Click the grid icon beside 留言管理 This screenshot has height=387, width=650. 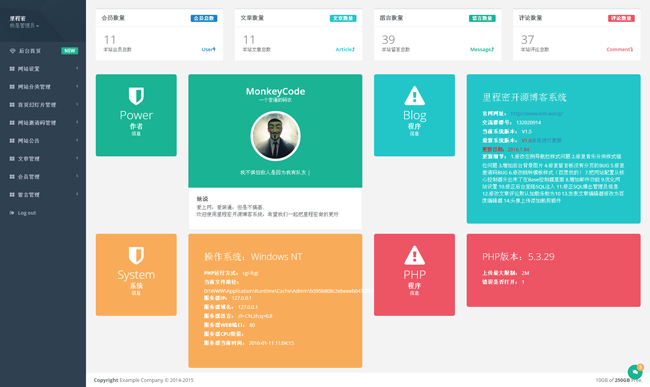(x=12, y=194)
